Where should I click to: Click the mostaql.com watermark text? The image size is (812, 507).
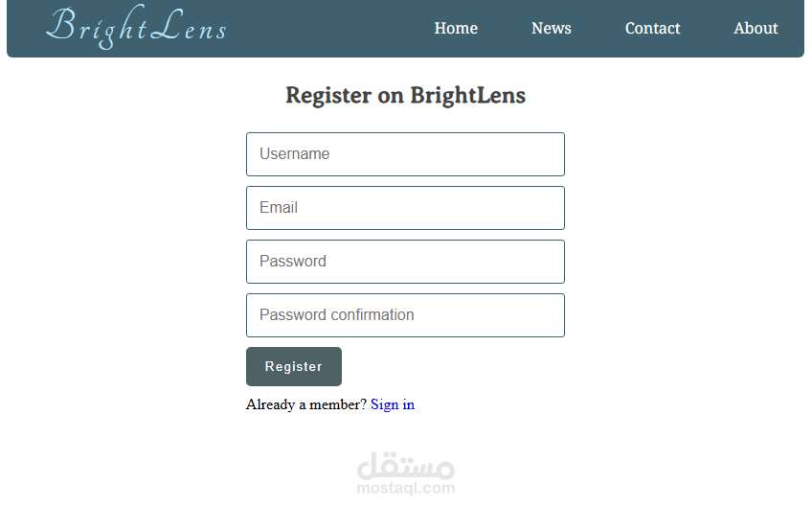405,489
